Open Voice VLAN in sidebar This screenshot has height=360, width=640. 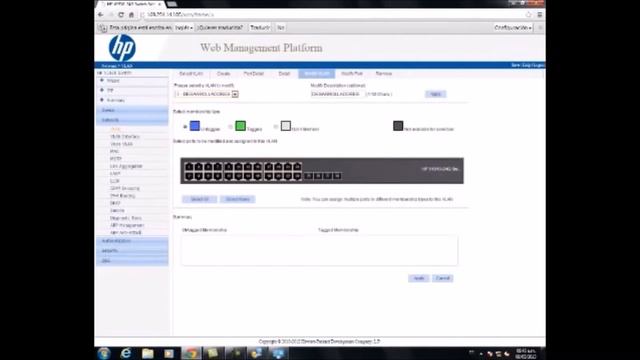[x=121, y=144]
